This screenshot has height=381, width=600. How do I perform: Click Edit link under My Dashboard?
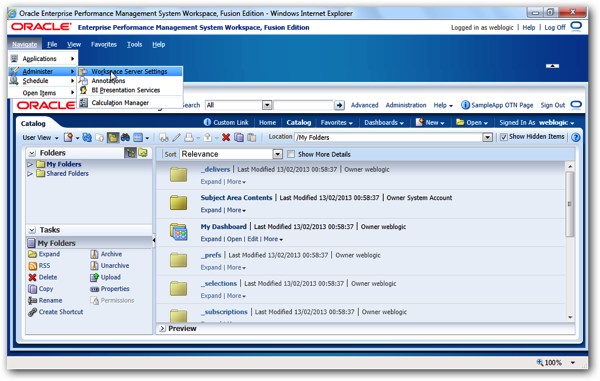pyautogui.click(x=253, y=239)
